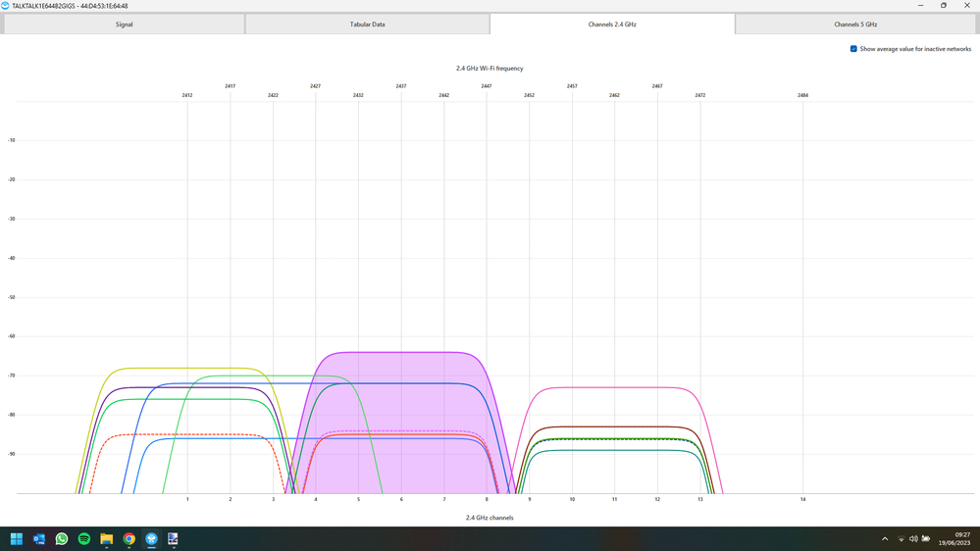Open the last pinned taskbar app icon
Screen dimensions: 980x551
pyautogui.click(x=174, y=539)
